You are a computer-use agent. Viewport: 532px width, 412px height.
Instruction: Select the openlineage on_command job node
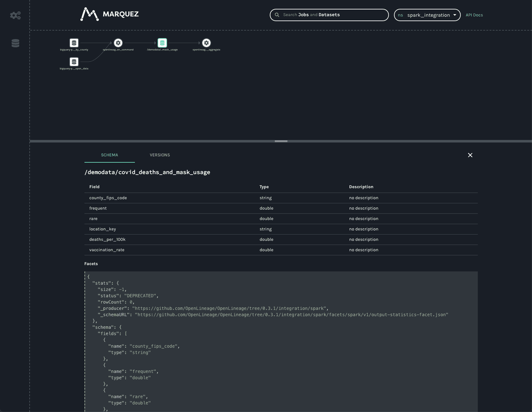pos(118,43)
